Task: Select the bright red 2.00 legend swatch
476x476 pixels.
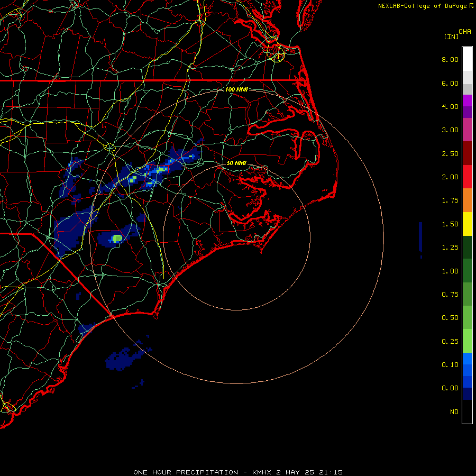Action: 467,177
